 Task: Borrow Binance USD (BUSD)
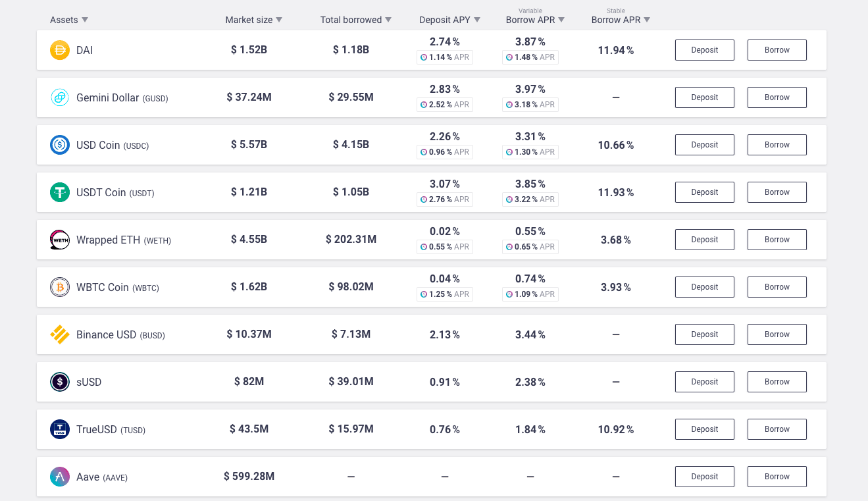[x=777, y=334]
